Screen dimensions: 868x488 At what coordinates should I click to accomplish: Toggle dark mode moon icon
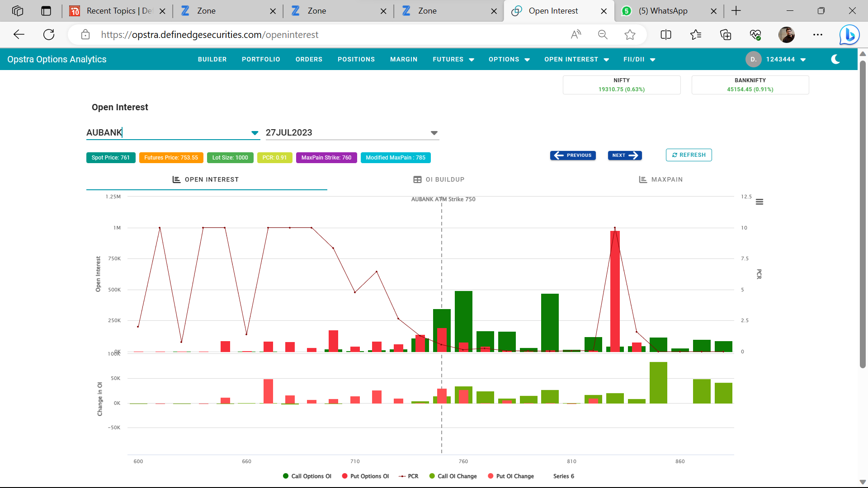click(x=835, y=59)
